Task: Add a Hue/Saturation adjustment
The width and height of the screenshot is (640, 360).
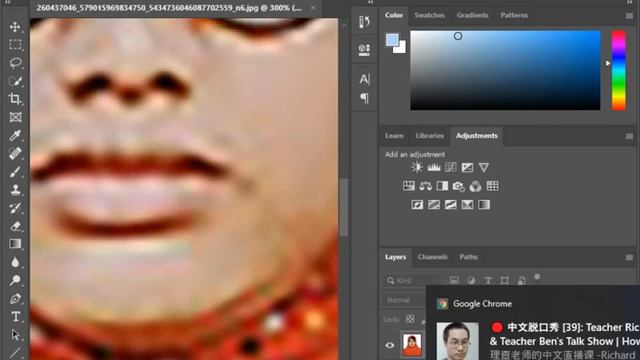Action: pyautogui.click(x=409, y=186)
